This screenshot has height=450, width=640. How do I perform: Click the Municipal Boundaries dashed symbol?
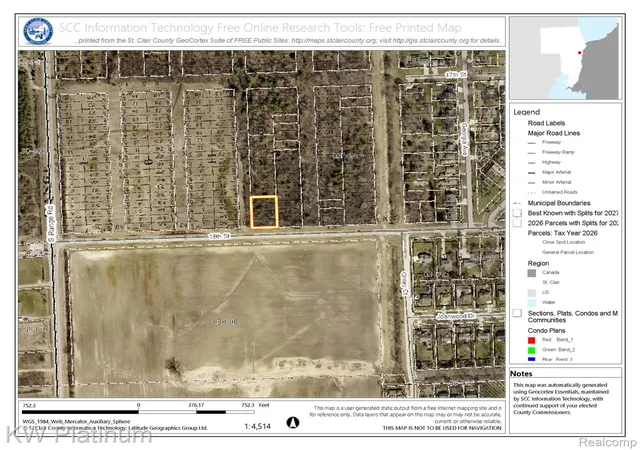click(x=518, y=203)
